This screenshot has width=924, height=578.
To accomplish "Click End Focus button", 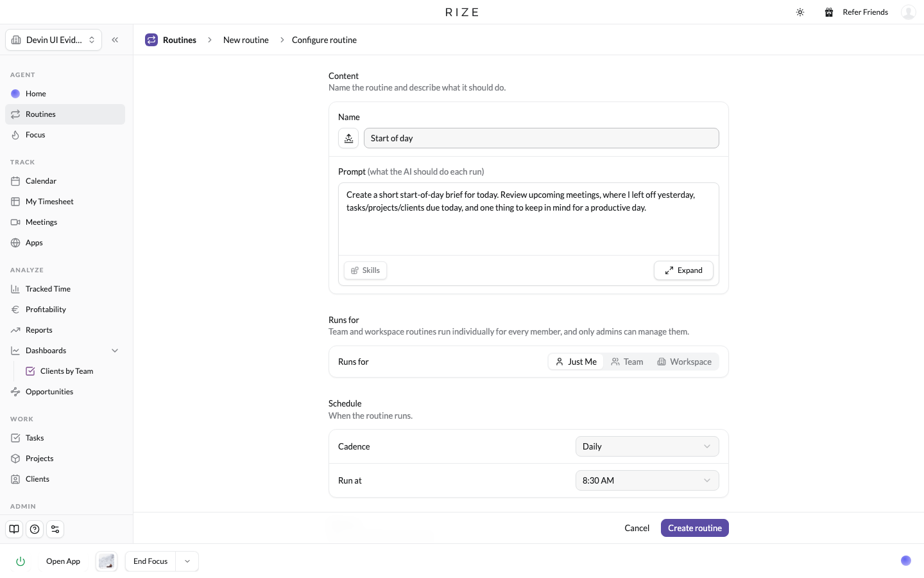I will coord(150,561).
